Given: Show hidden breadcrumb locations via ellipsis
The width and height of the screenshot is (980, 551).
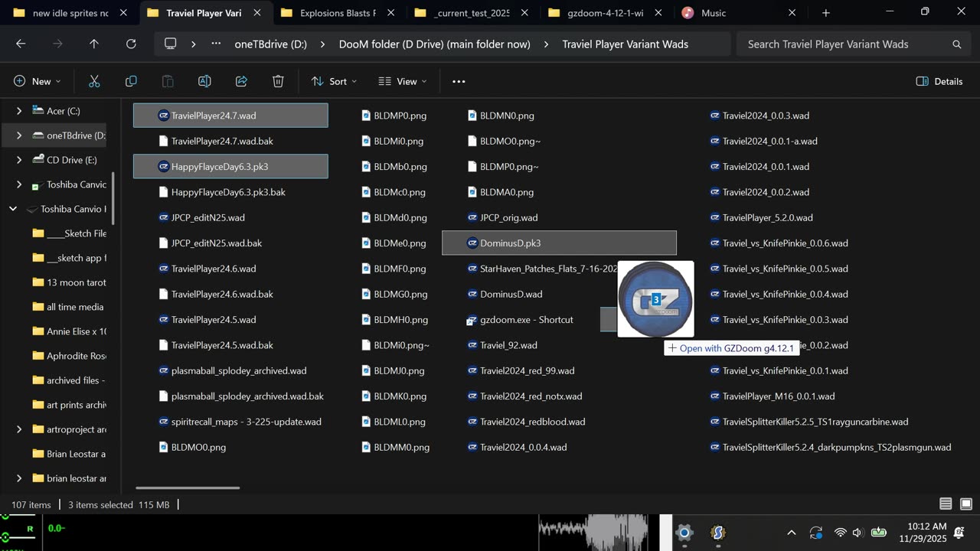Looking at the screenshot, I should coord(217,44).
